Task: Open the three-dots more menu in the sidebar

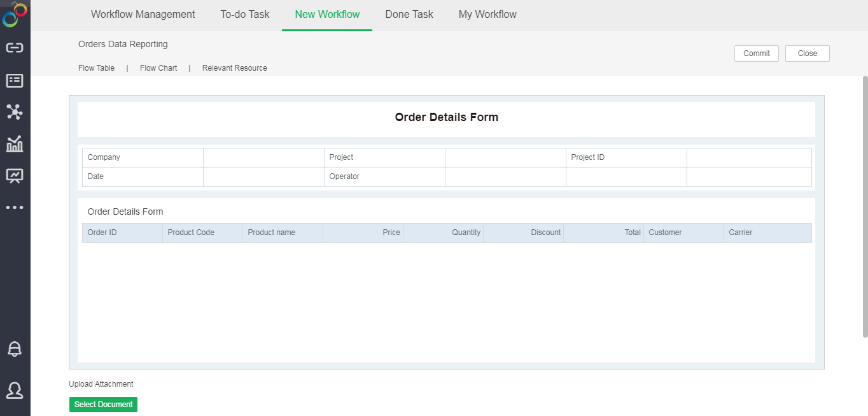Action: [15, 207]
